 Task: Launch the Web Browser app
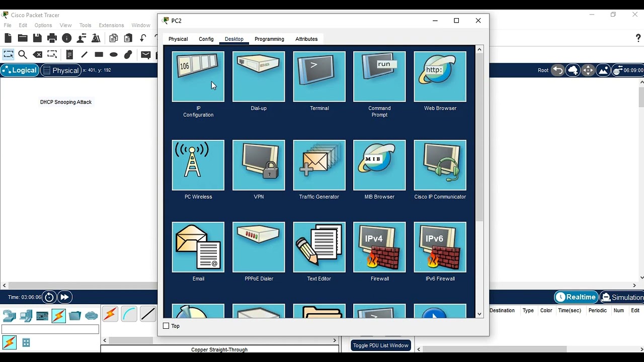[x=440, y=76]
